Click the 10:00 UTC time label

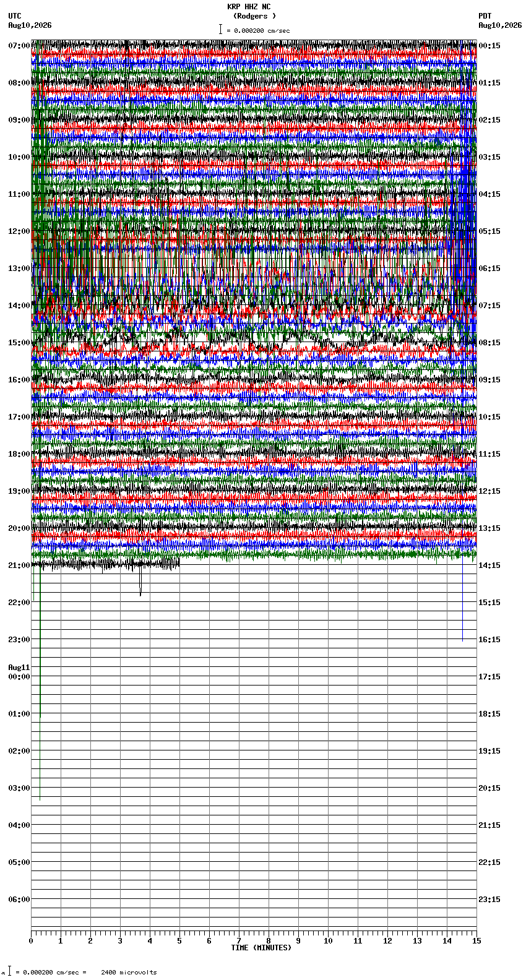(x=19, y=157)
